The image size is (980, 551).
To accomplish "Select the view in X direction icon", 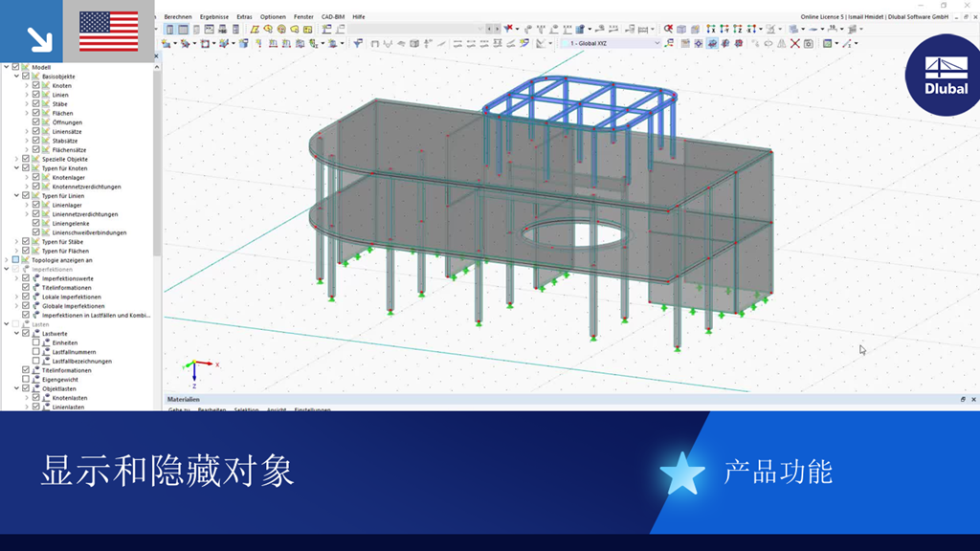I will point(710,31).
